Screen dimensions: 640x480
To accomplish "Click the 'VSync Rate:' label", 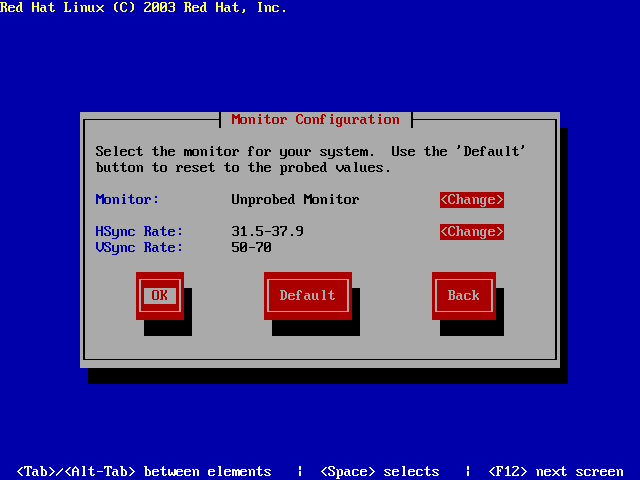I will coord(139,247).
